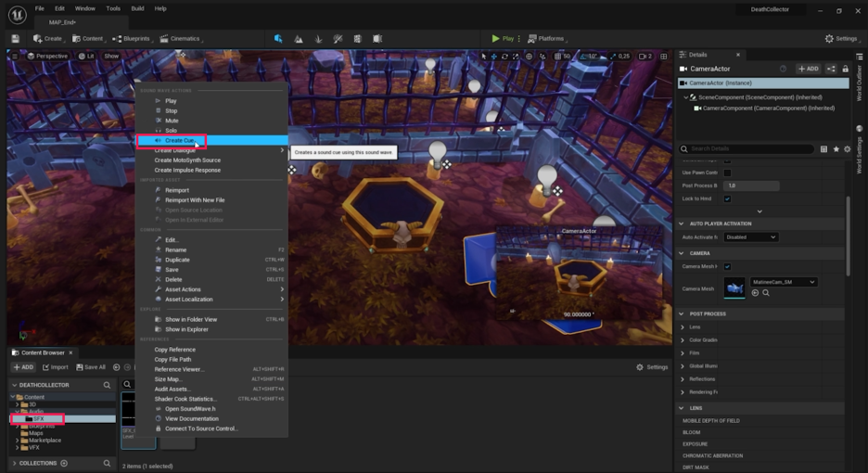The width and height of the screenshot is (868, 473).
Task: Open Auto Activate Disabled dropdown
Action: click(x=751, y=237)
